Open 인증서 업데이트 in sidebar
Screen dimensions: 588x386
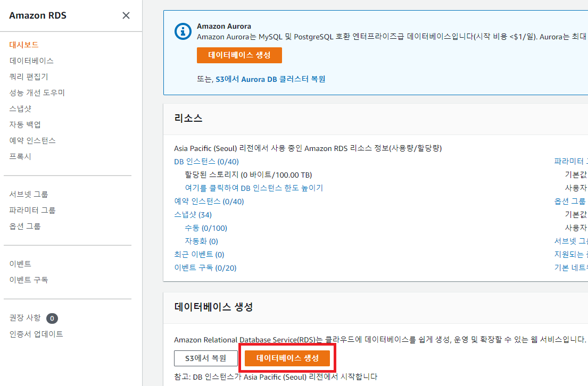point(36,334)
